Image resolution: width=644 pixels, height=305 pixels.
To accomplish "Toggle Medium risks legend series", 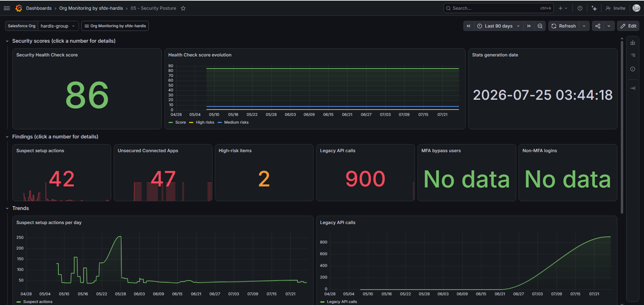I will click(233, 122).
